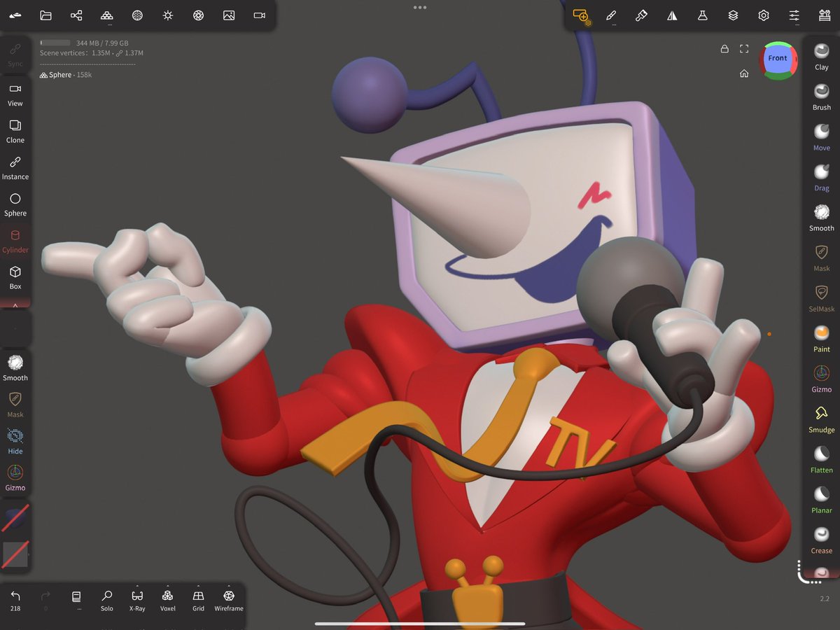The width and height of the screenshot is (840, 630).
Task: Tap the Nomad logo icon
Action: coord(15,15)
